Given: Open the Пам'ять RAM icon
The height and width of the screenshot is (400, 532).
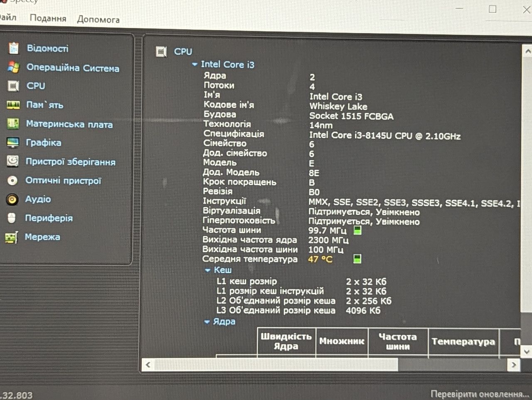Looking at the screenshot, I should click(x=13, y=105).
